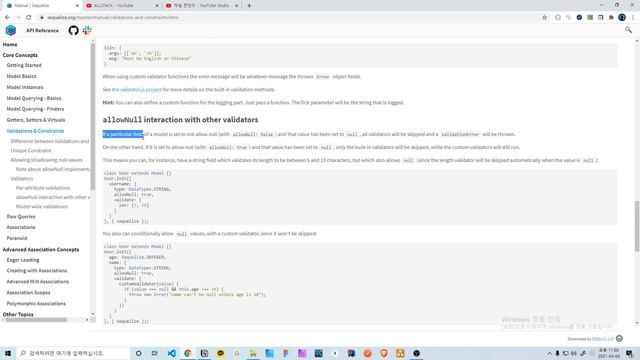Viewport: 640px width, 360px height.
Task: Open Polymorphic Associations in sidebar
Action: (36, 304)
